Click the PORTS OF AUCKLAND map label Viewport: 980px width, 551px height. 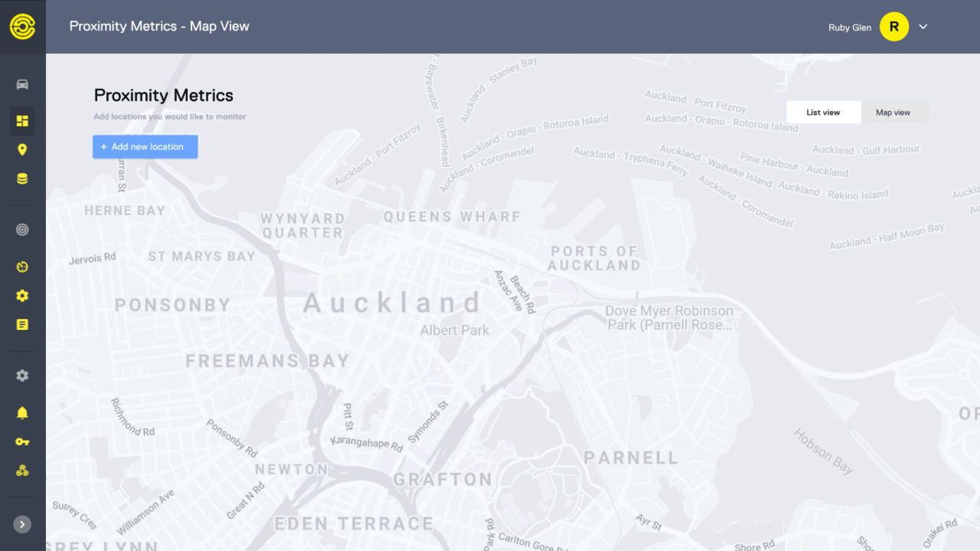tap(595, 259)
